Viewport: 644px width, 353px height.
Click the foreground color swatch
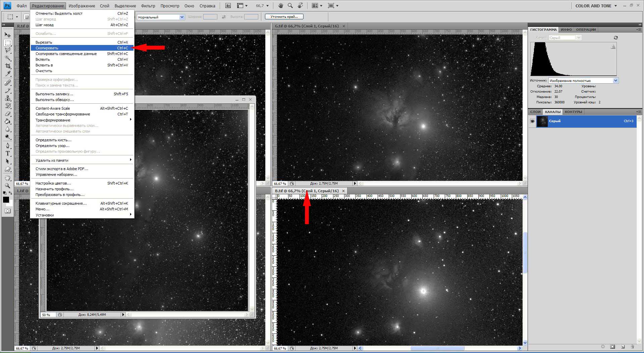tap(6, 200)
